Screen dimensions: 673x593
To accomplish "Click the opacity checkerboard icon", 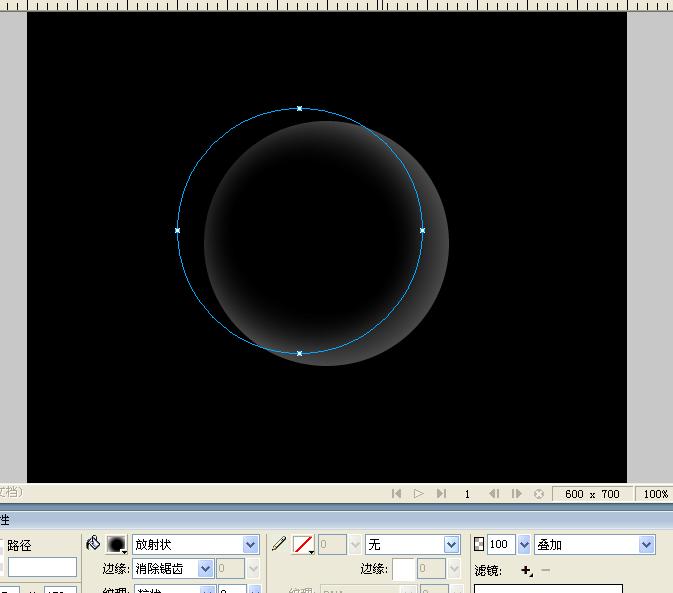I will click(x=479, y=544).
